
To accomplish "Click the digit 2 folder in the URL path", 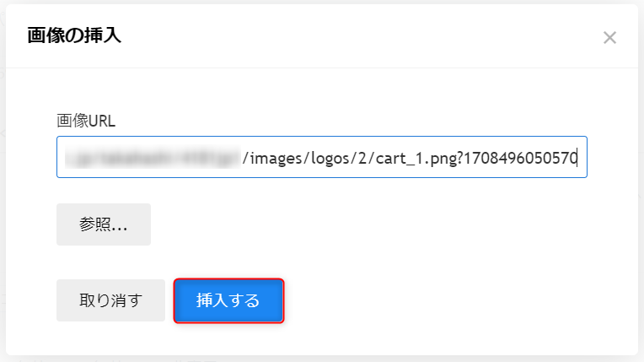I will point(362,158).
